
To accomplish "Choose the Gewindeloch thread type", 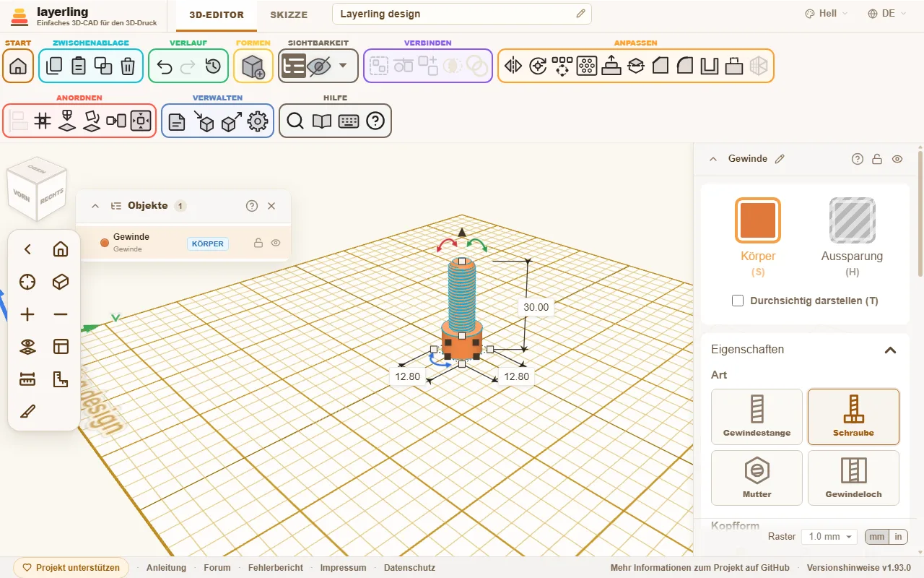I will pyautogui.click(x=853, y=478).
